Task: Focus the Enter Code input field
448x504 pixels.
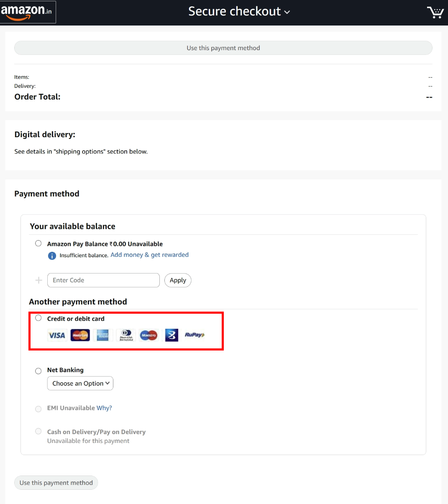Action: tap(103, 280)
